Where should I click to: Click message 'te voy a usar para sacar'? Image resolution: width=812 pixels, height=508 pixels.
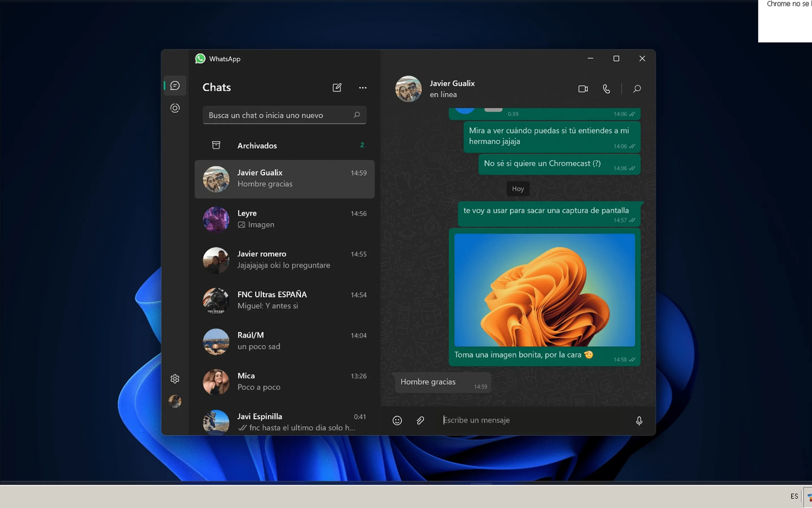[x=549, y=214]
